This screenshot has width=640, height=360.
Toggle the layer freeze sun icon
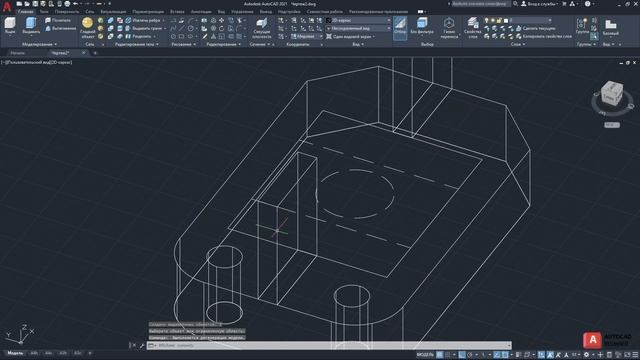[x=493, y=20]
